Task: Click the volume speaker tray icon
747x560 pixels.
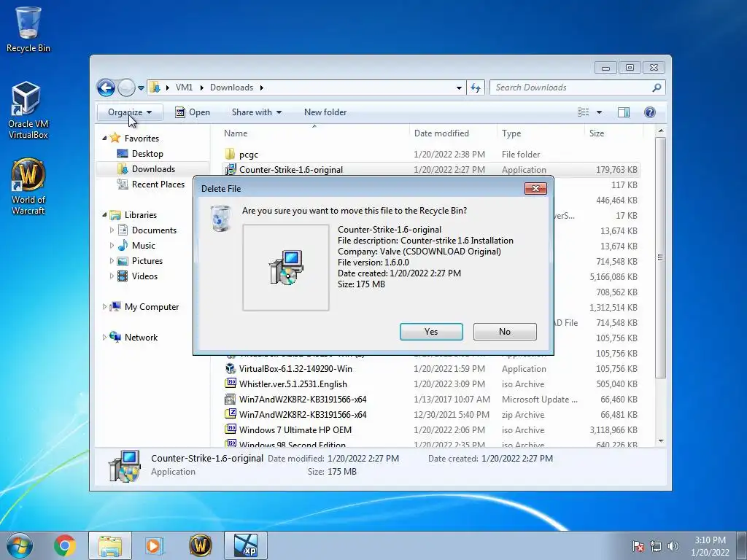Action: [673, 546]
